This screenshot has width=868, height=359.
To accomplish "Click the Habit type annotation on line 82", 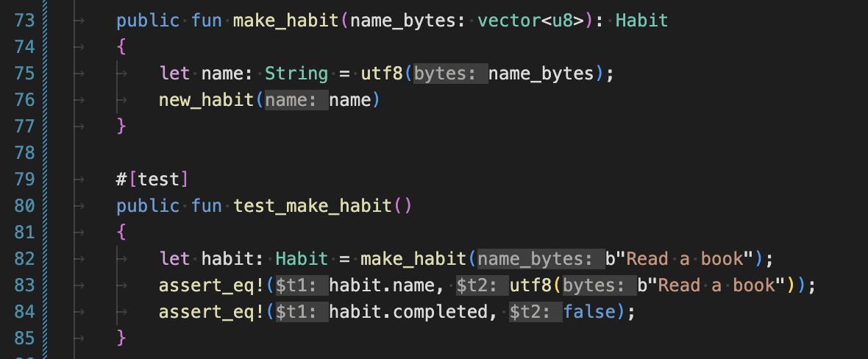I will click(x=302, y=259).
